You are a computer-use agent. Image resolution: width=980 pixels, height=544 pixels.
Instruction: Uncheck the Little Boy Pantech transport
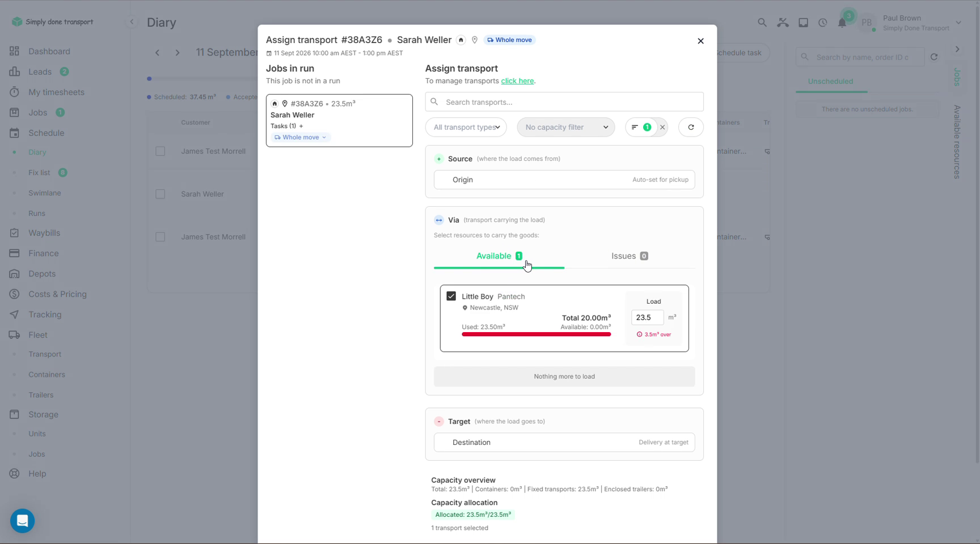(x=451, y=296)
